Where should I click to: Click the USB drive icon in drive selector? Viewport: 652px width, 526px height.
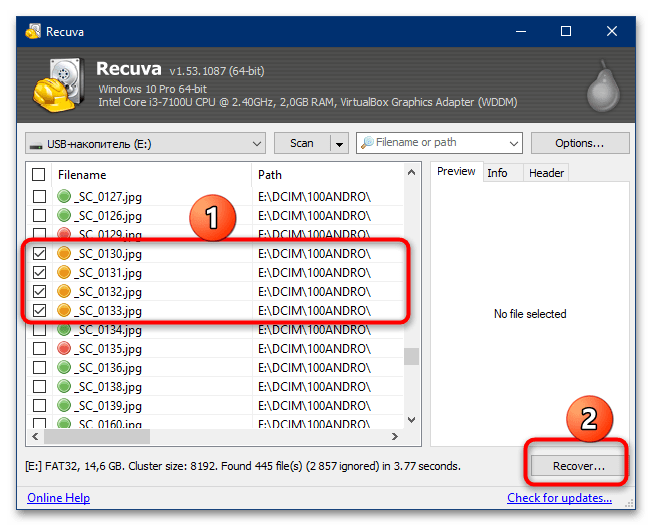click(36, 146)
